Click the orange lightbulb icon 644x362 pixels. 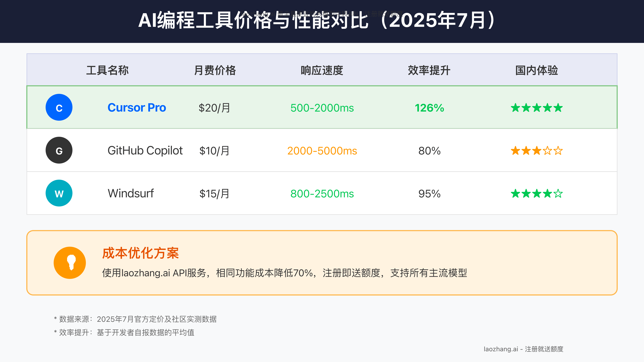pyautogui.click(x=70, y=263)
